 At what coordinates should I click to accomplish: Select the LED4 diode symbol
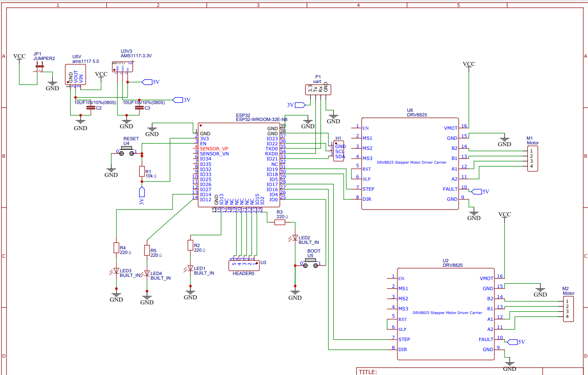click(x=147, y=274)
